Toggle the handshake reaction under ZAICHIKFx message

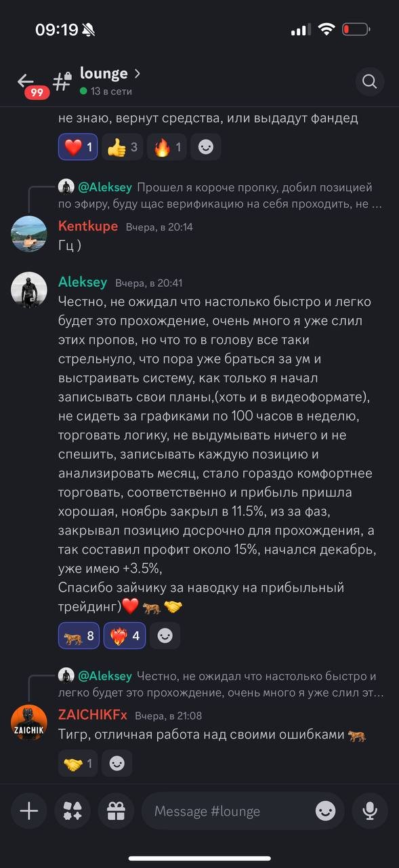[x=78, y=763]
